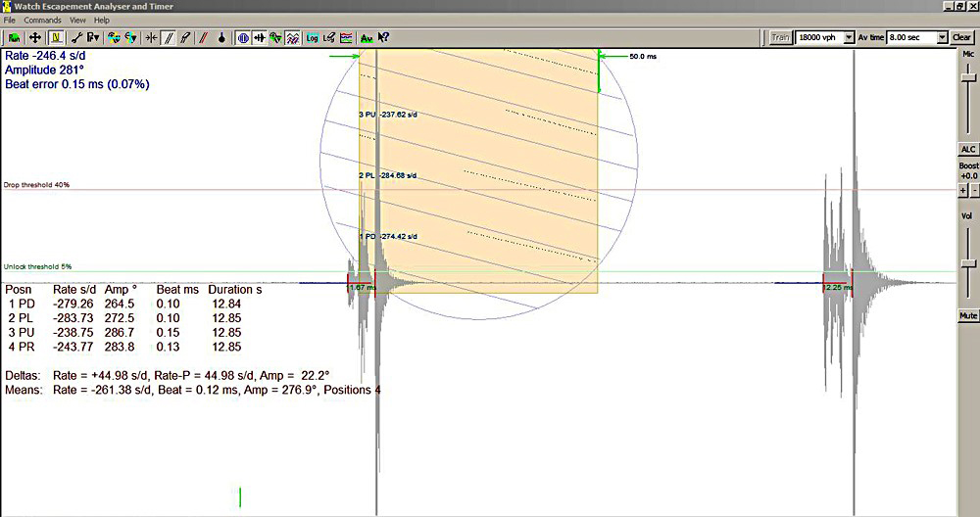Click the 3 PU row amplitude 286.7
The image size is (980, 517).
click(120, 333)
